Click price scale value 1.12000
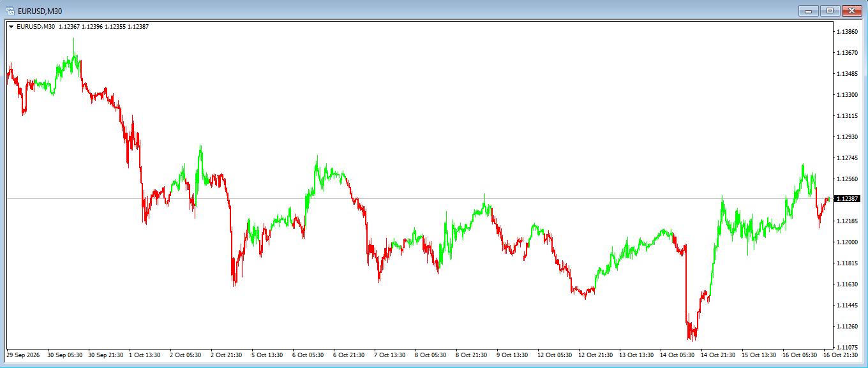868x368 pixels. tap(846, 242)
